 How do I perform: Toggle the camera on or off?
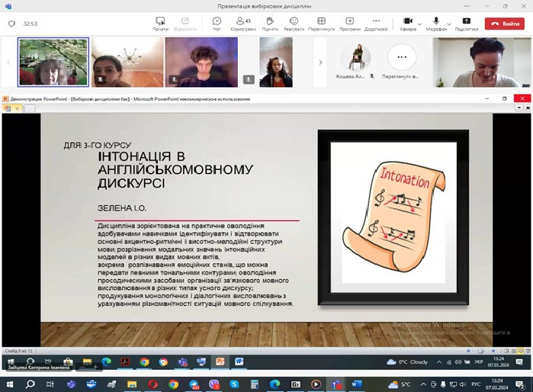point(408,23)
